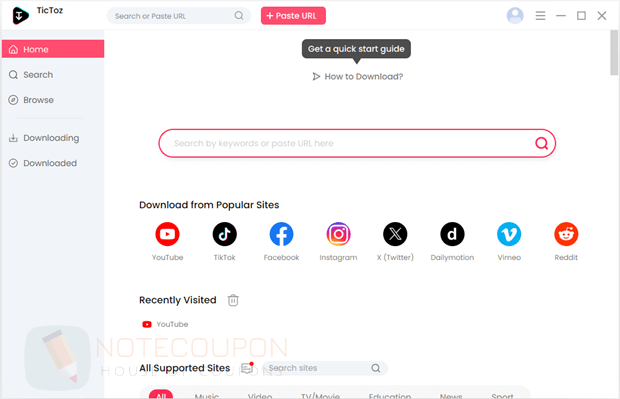Screen dimensions: 620x399
Task: Select the Video category tab
Action: pos(260,395)
